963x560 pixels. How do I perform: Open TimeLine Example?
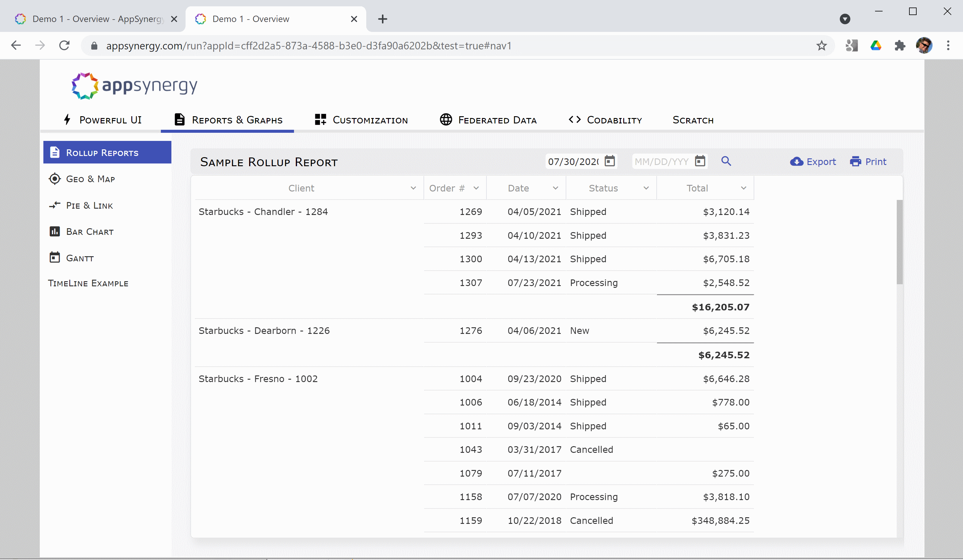coord(88,283)
